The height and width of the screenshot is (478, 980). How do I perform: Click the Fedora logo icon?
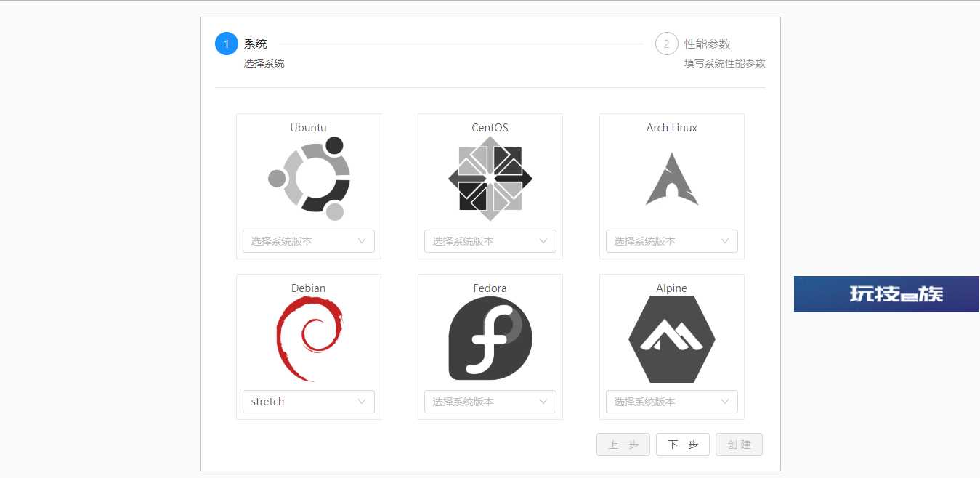click(490, 339)
